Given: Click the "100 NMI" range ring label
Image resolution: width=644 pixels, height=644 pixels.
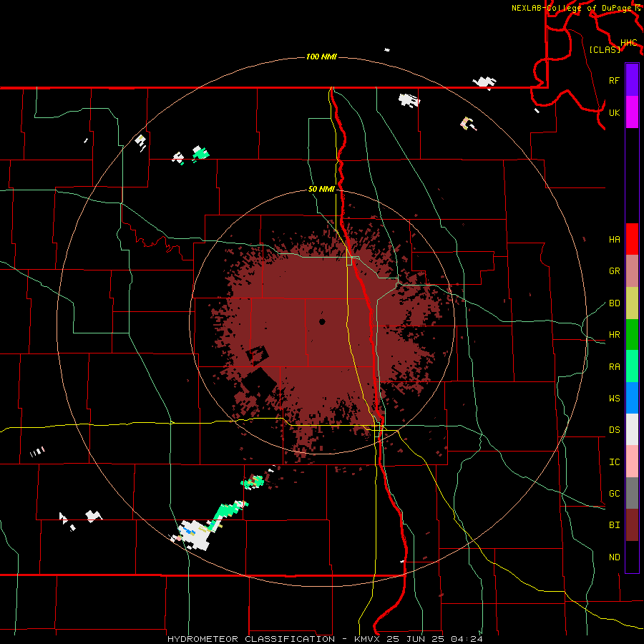Looking at the screenshot, I should click(x=321, y=57).
